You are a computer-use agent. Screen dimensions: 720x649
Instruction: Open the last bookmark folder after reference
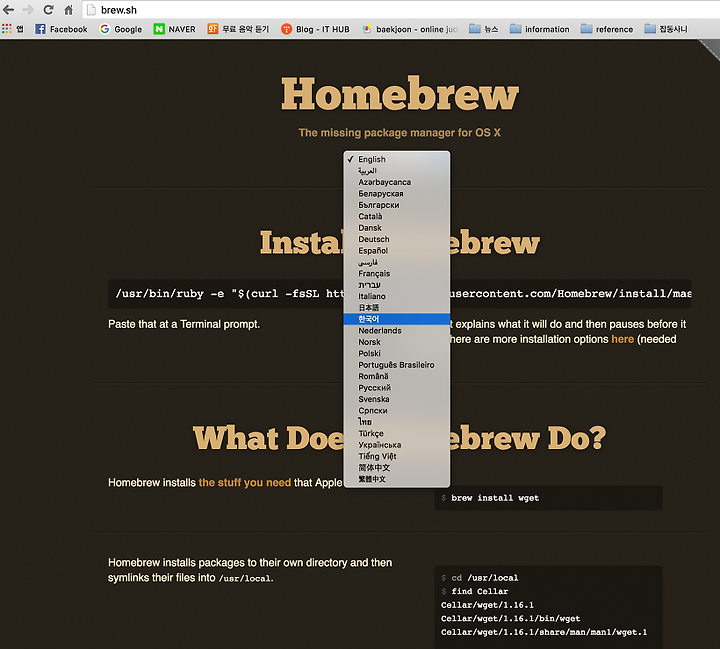pyautogui.click(x=666, y=29)
